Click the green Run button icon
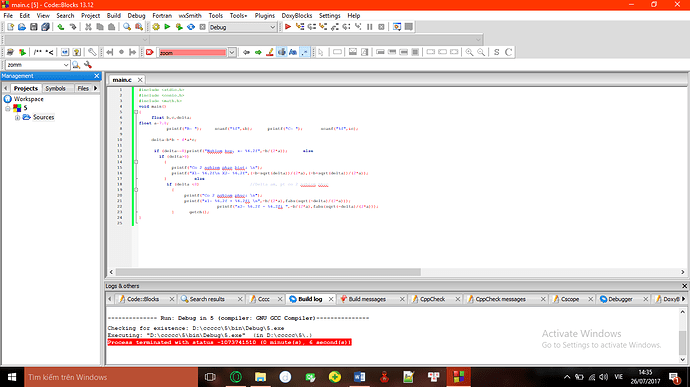Image resolution: width=690 pixels, height=387 pixels. 167,27
